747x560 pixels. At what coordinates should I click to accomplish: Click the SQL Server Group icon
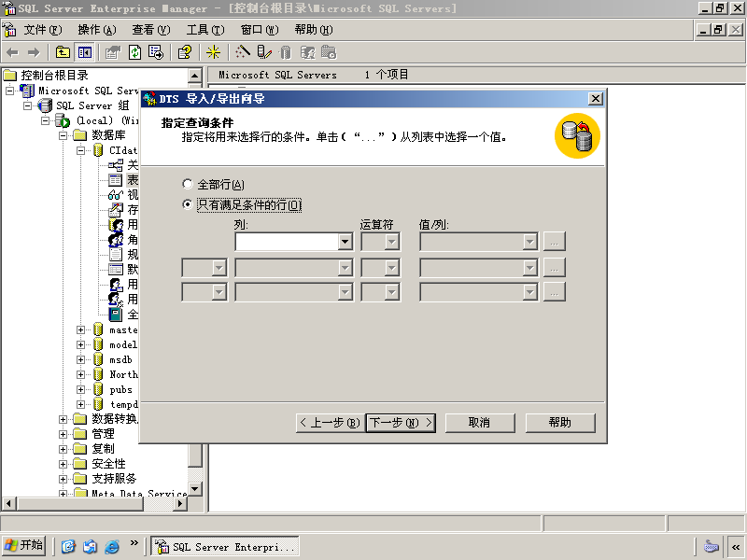[45, 105]
